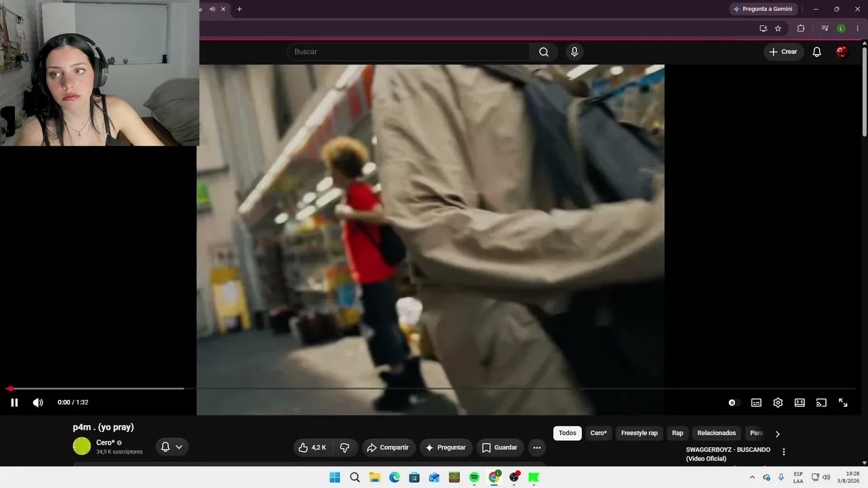The image size is (868, 488).
Task: Open the subscription notification bell dropdown
Action: point(172,447)
